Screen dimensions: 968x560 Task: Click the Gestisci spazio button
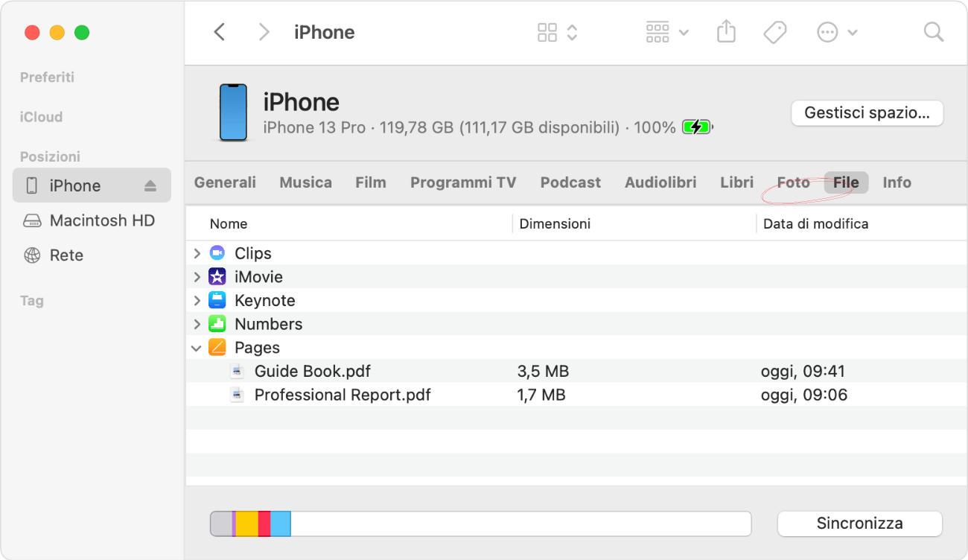[866, 113]
